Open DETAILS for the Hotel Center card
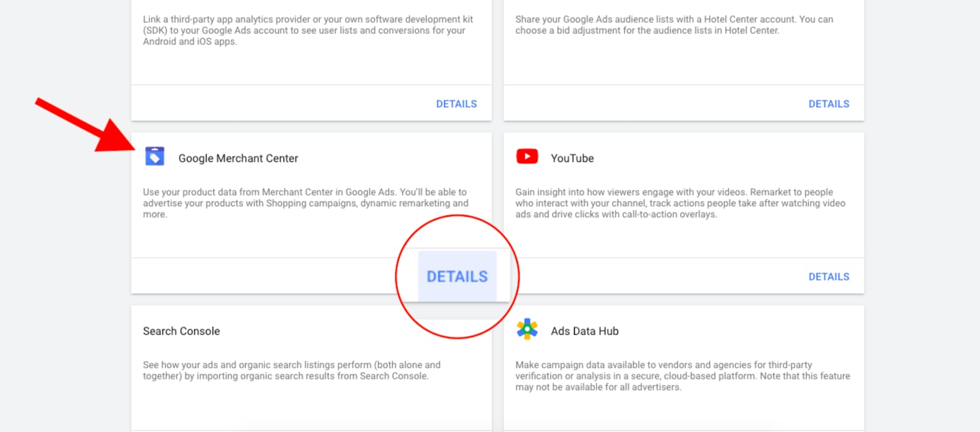 pos(828,104)
